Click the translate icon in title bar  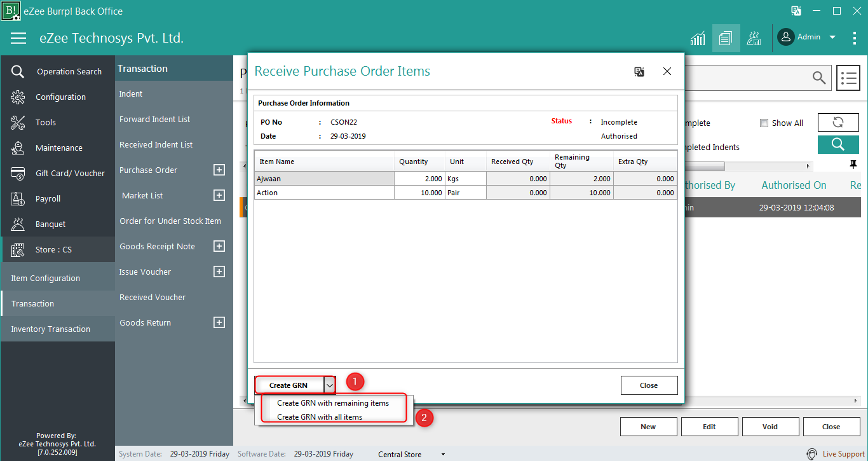point(796,11)
